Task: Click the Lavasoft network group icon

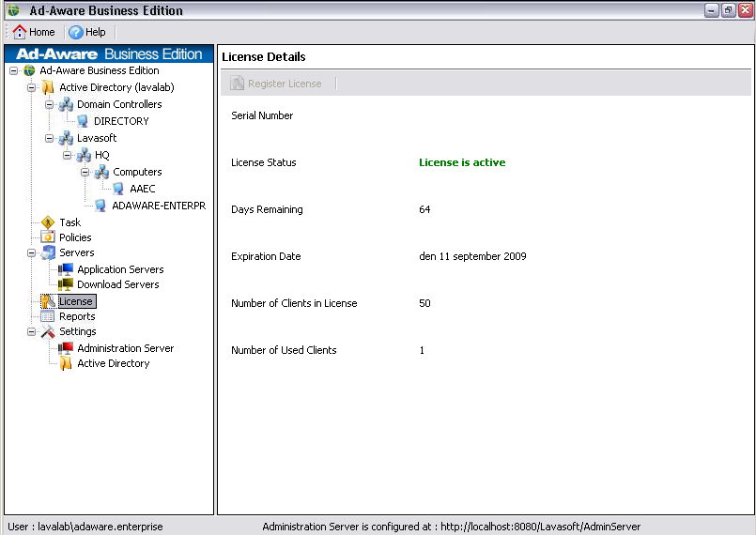Action: click(66, 138)
